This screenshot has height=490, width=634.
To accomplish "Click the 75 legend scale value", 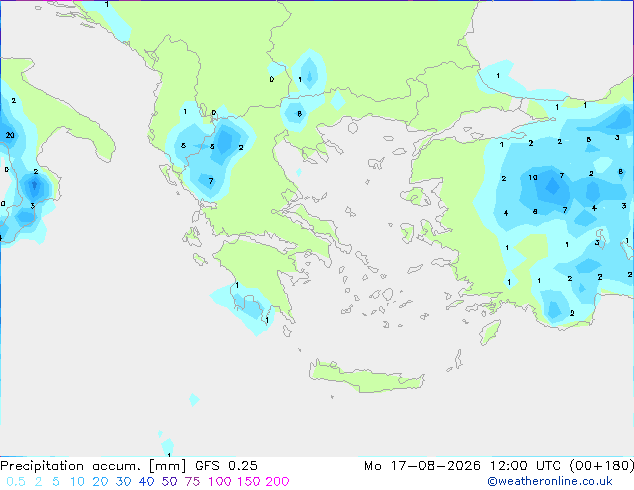I will click(x=192, y=482).
